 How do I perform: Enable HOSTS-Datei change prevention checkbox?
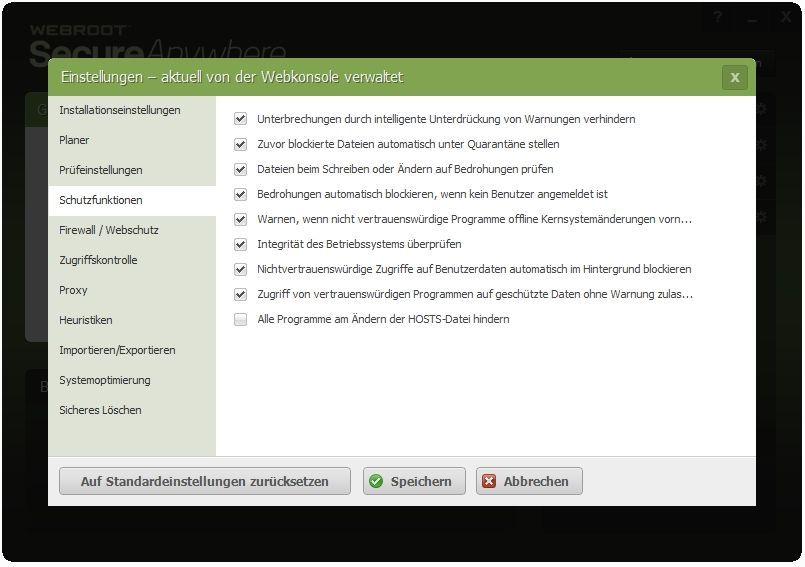click(x=240, y=320)
